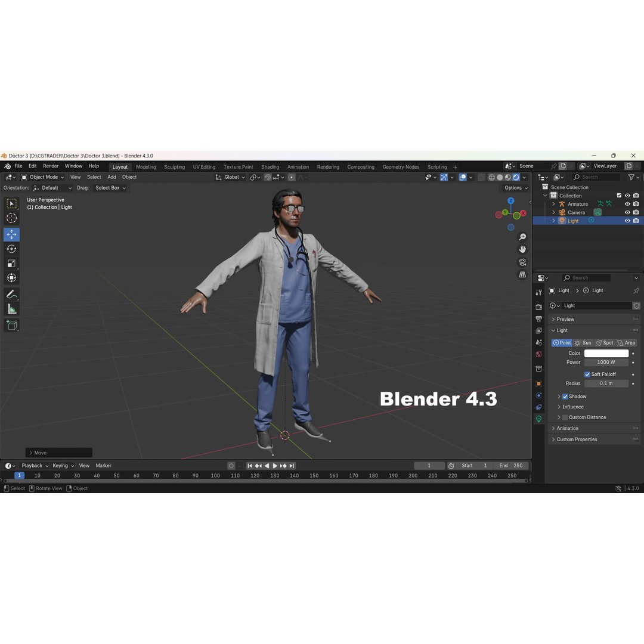Click the play animation button
The height and width of the screenshot is (644, 644).
click(275, 466)
